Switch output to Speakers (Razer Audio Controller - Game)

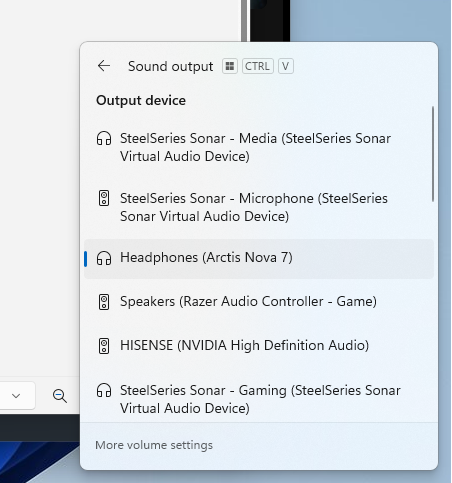259,302
